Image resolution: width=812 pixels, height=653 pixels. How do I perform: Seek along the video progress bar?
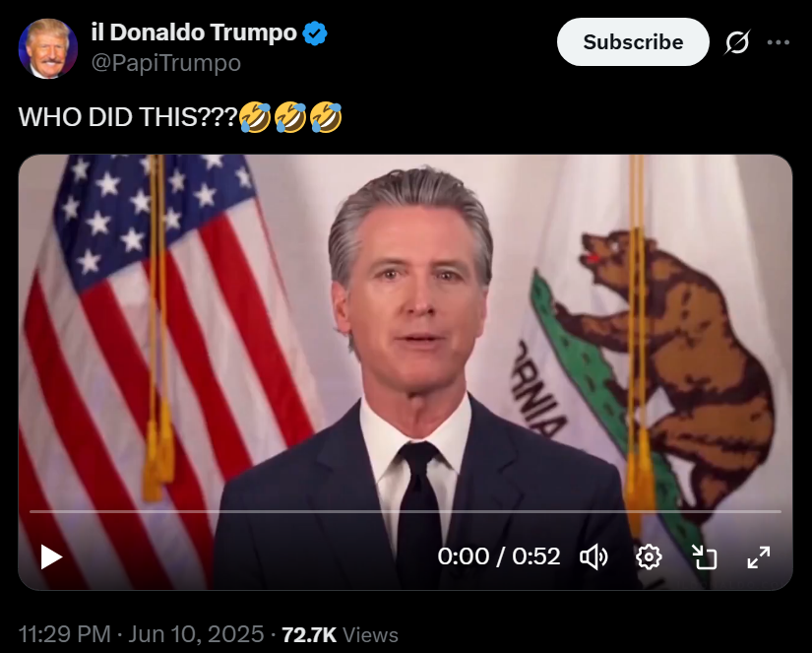pos(406,511)
